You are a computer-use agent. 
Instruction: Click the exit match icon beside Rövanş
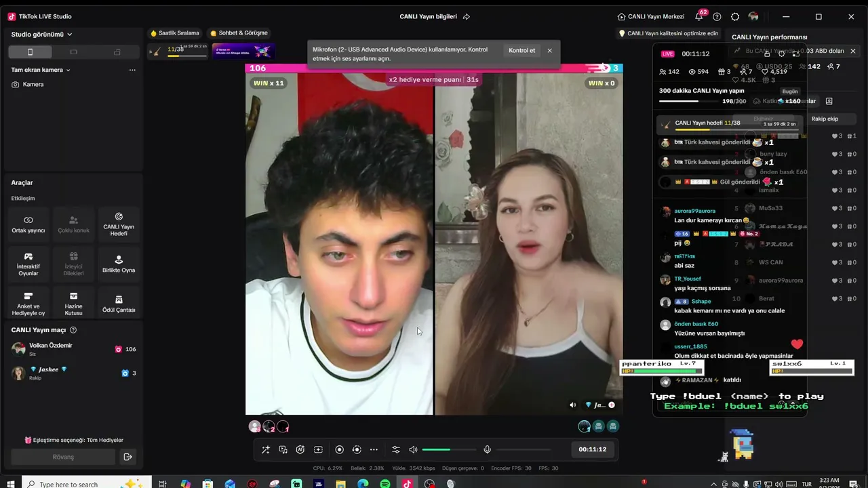point(127,457)
